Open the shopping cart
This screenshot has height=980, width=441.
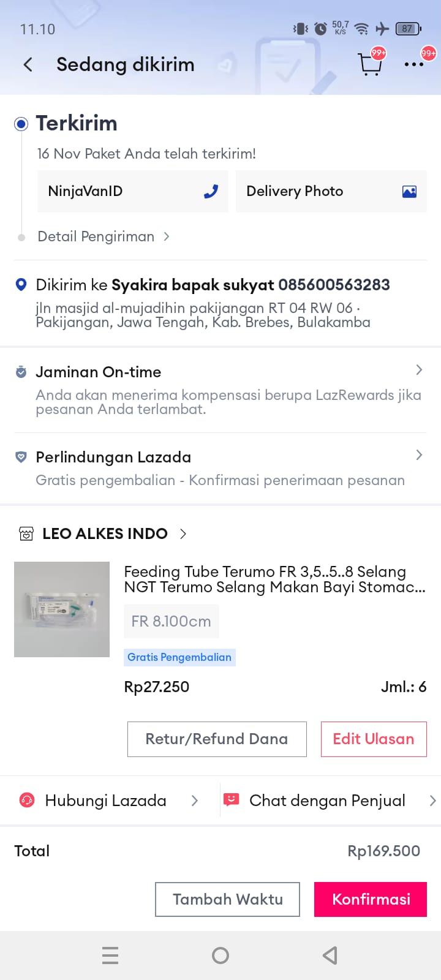click(369, 64)
